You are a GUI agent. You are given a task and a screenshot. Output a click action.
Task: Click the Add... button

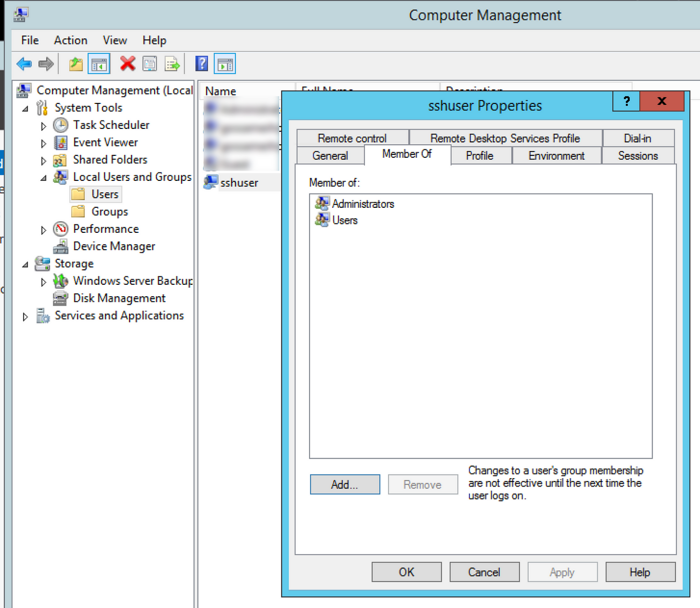pyautogui.click(x=344, y=484)
